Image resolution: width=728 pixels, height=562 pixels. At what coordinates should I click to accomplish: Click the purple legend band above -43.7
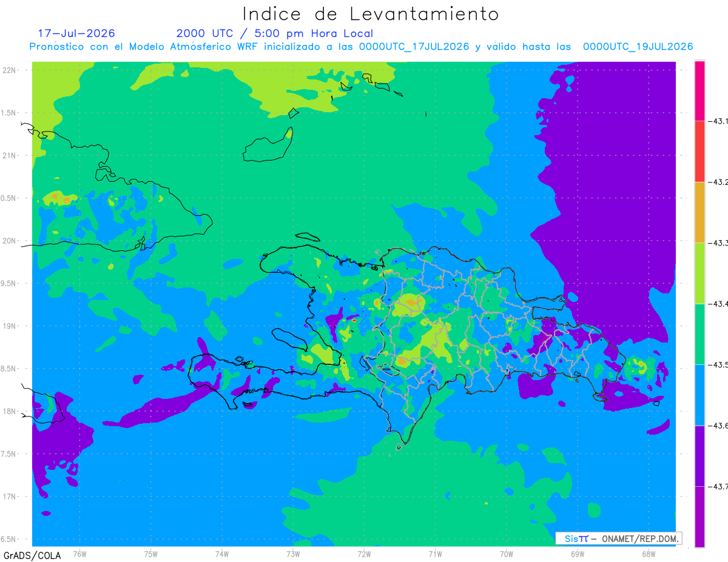click(x=699, y=456)
